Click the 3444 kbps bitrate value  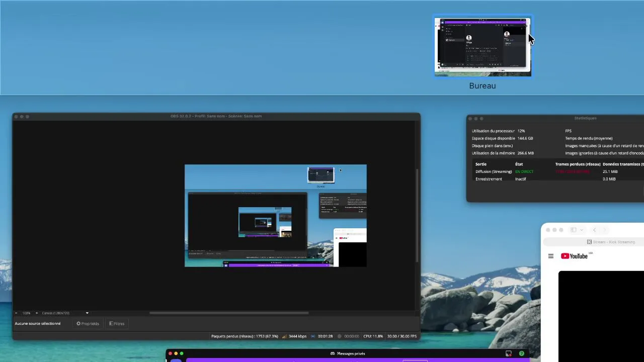click(298, 336)
